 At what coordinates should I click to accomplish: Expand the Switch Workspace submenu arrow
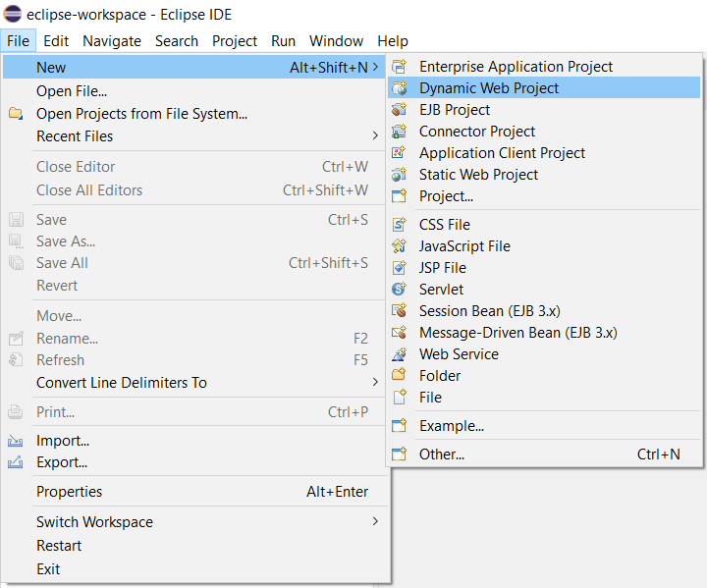pos(375,521)
